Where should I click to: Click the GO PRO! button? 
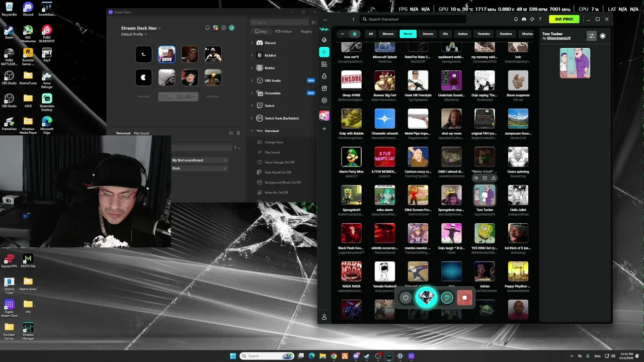564,19
